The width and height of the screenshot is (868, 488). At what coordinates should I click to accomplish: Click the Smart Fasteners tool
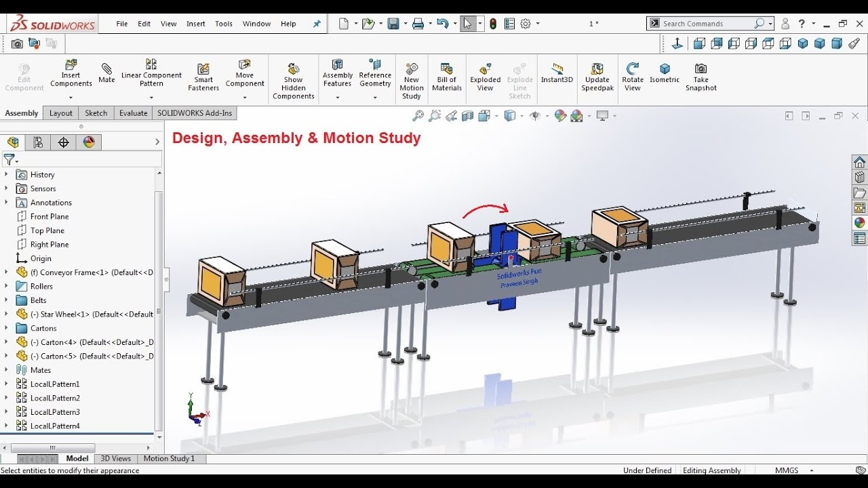[203, 78]
